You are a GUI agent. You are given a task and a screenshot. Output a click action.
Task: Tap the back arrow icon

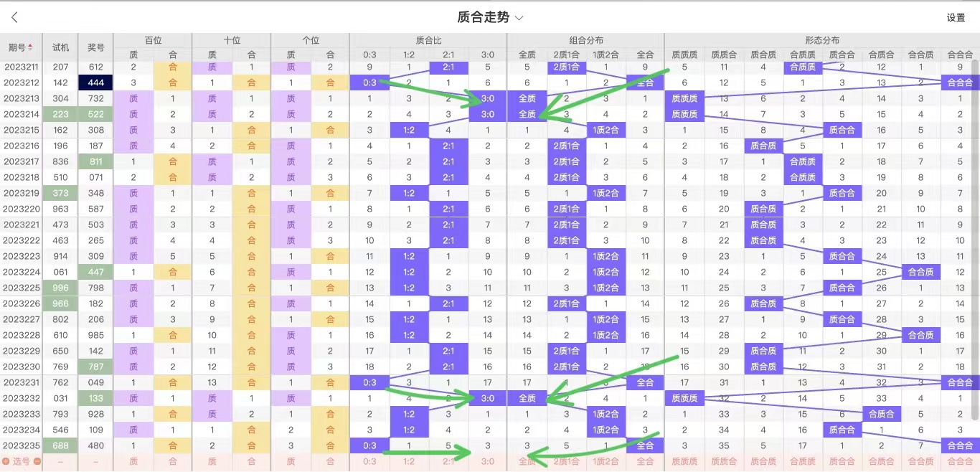15,18
